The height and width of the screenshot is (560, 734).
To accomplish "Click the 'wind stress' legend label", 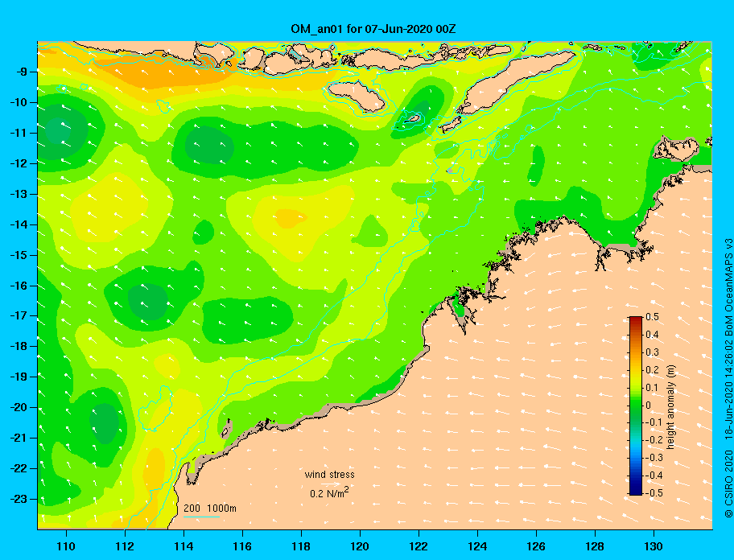I will [329, 475].
